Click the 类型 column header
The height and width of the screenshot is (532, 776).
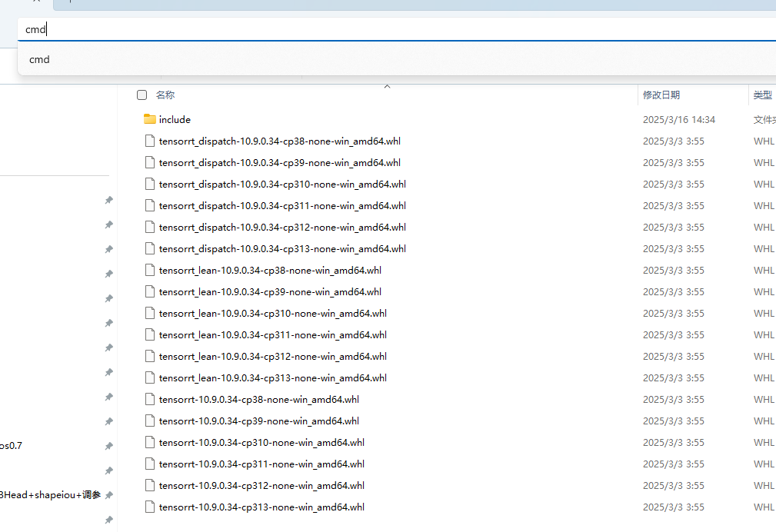(x=762, y=94)
